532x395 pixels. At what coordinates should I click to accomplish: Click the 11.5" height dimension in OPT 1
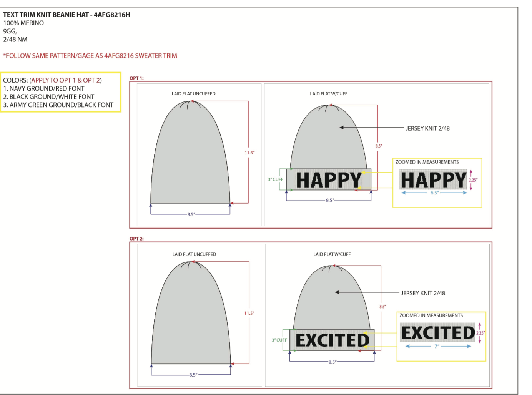click(x=249, y=153)
